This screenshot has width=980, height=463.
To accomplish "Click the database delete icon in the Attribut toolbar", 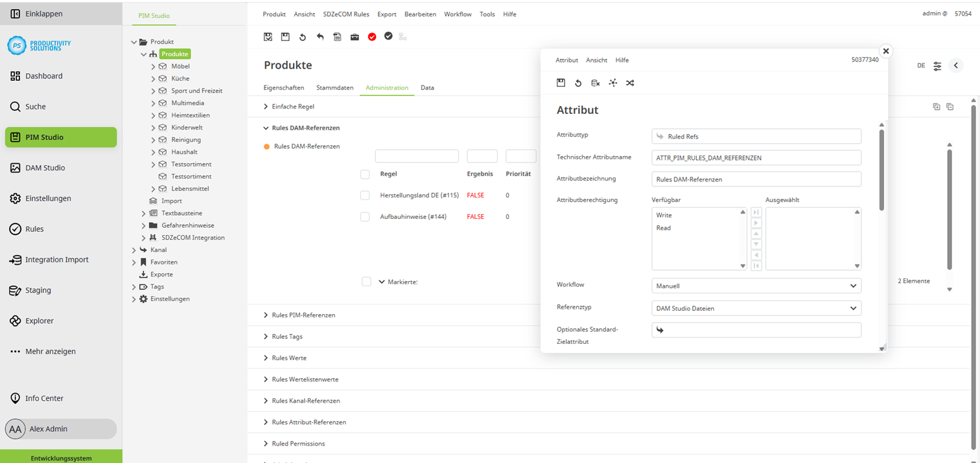I will (595, 83).
